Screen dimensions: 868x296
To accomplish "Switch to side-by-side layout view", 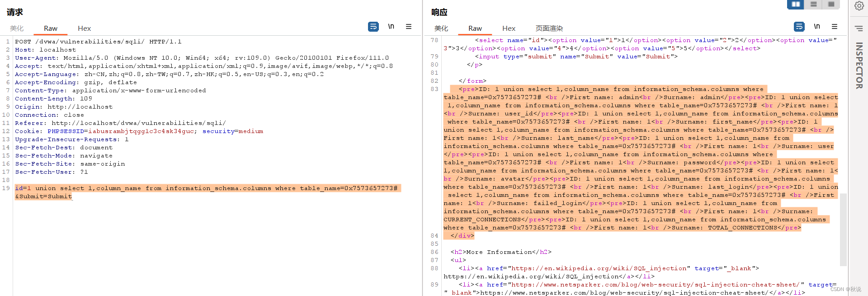I will [x=796, y=5].
